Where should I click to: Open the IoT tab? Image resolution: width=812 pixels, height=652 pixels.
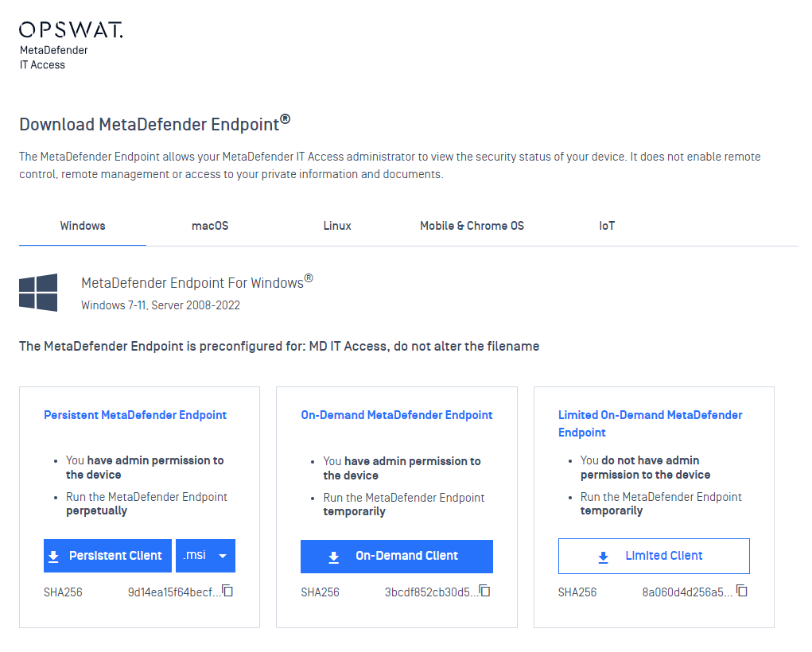coord(607,226)
